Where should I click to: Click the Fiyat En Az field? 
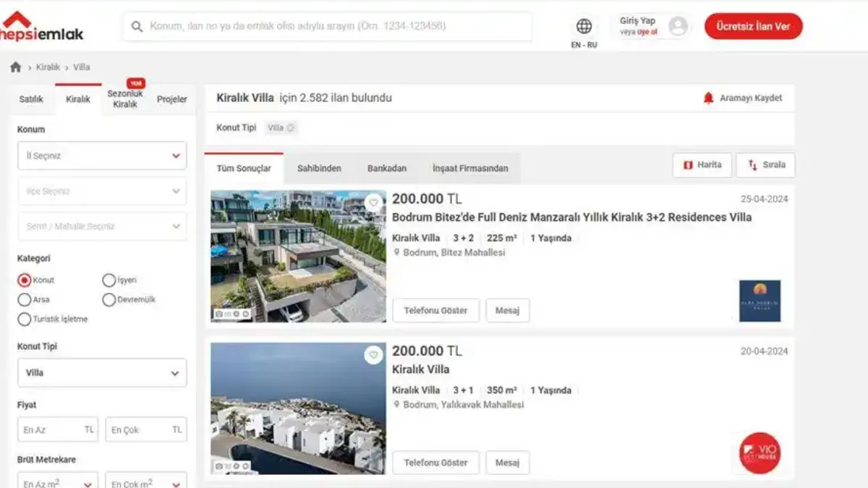pyautogui.click(x=58, y=429)
